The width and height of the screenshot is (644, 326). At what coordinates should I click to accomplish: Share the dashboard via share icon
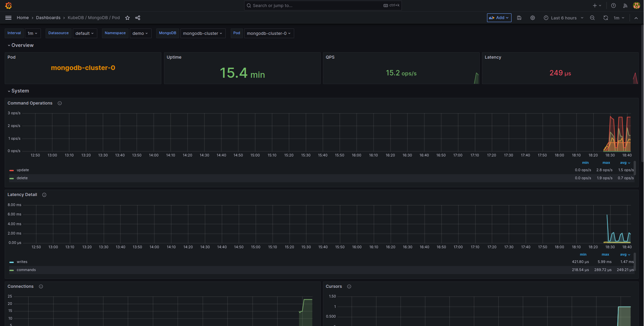click(x=138, y=18)
